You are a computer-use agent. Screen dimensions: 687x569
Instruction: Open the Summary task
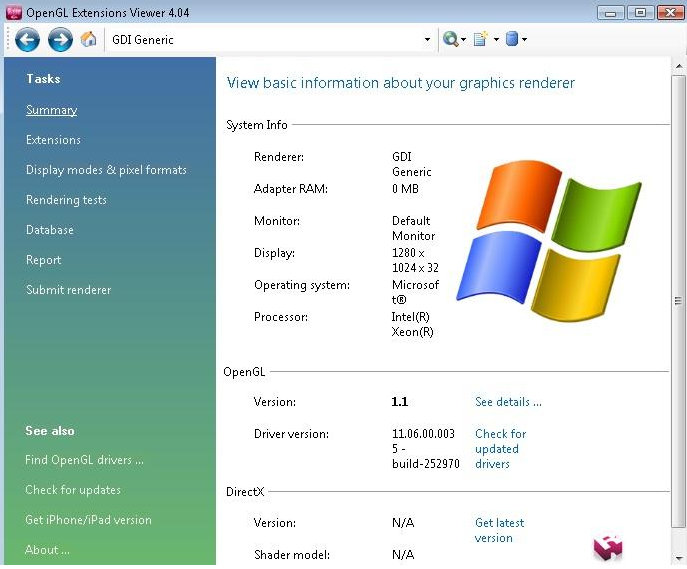tap(52, 110)
